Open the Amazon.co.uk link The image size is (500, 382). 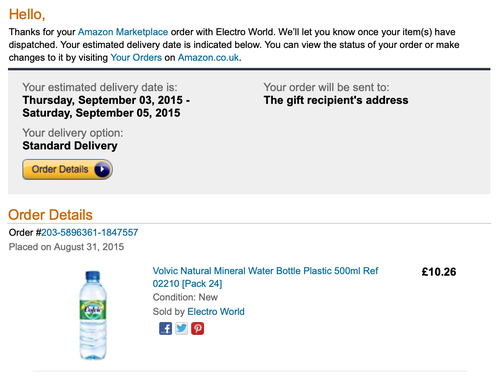click(208, 57)
